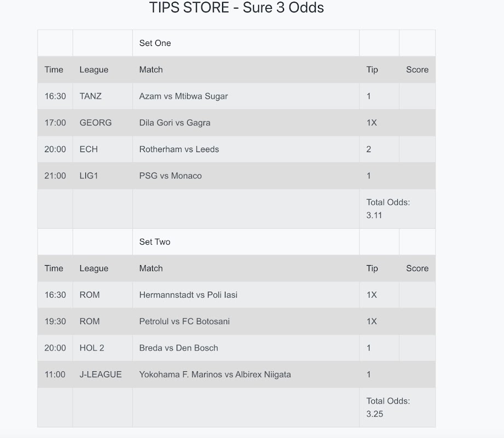Image resolution: width=504 pixels, height=438 pixels.
Task: Click the Set Two header cell
Action: pos(154,242)
